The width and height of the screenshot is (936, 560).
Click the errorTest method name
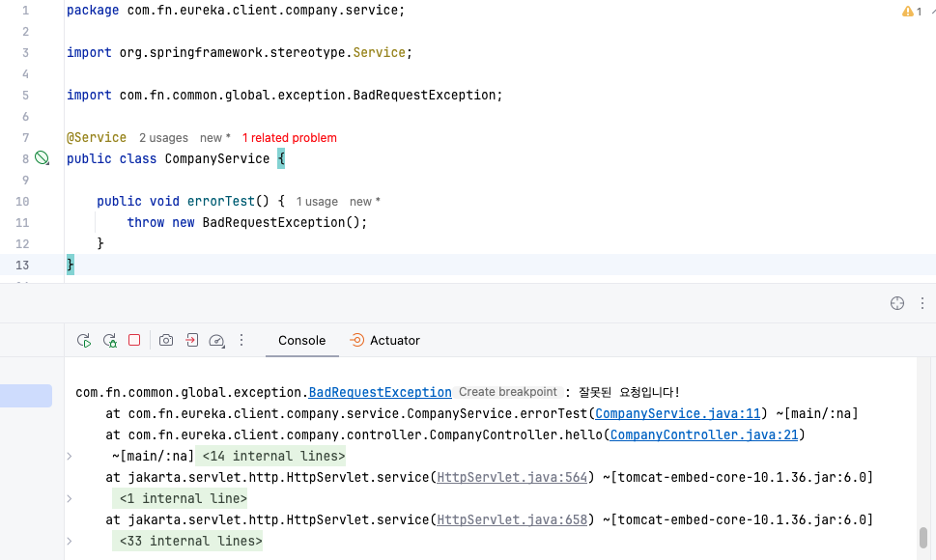pos(221,201)
